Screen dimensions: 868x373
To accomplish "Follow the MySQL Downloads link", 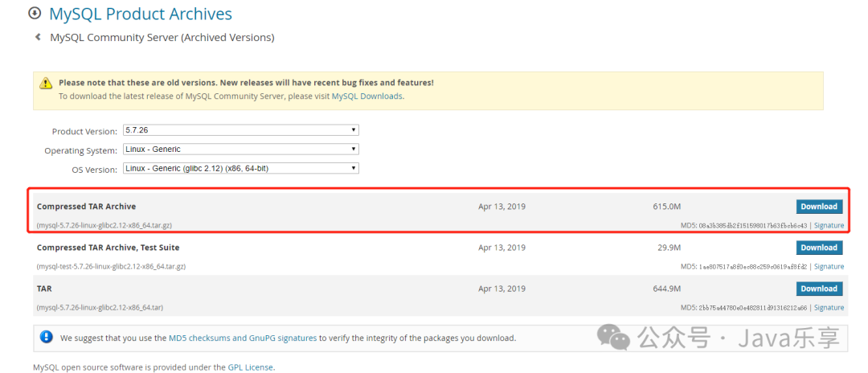I will (367, 96).
